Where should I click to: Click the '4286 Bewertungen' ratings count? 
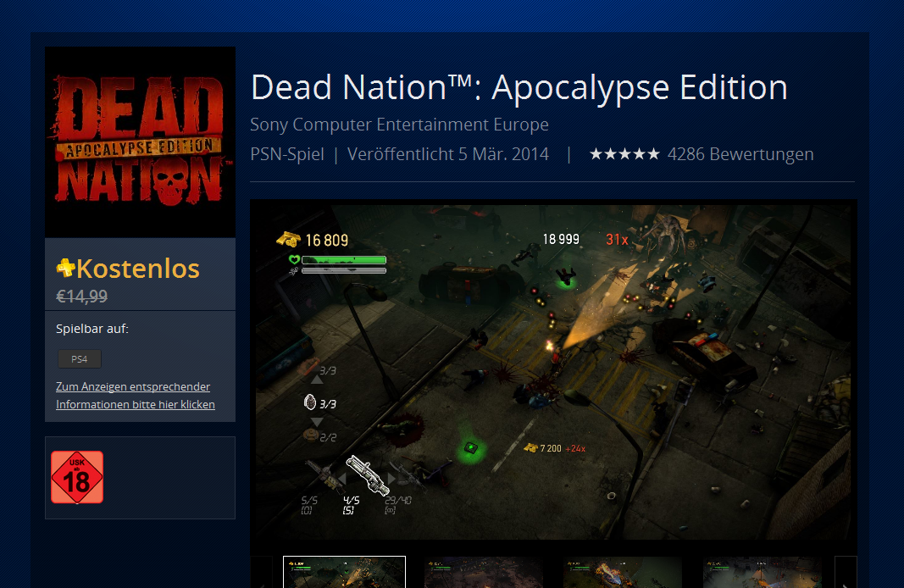coord(740,154)
